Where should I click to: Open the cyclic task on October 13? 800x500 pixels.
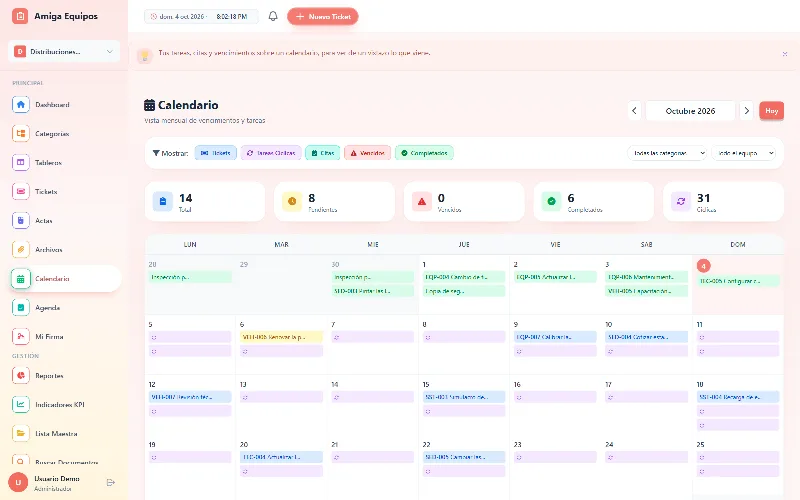pyautogui.click(x=281, y=397)
